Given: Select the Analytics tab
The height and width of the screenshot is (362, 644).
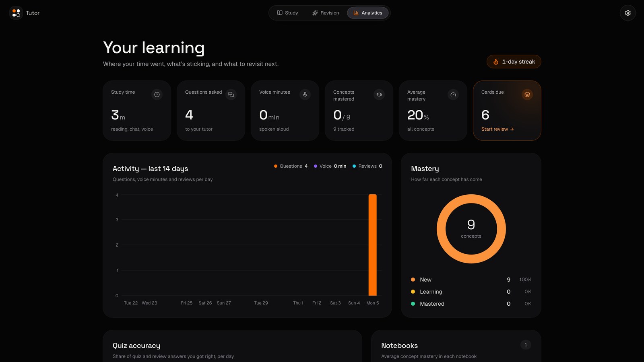Looking at the screenshot, I should (x=368, y=13).
